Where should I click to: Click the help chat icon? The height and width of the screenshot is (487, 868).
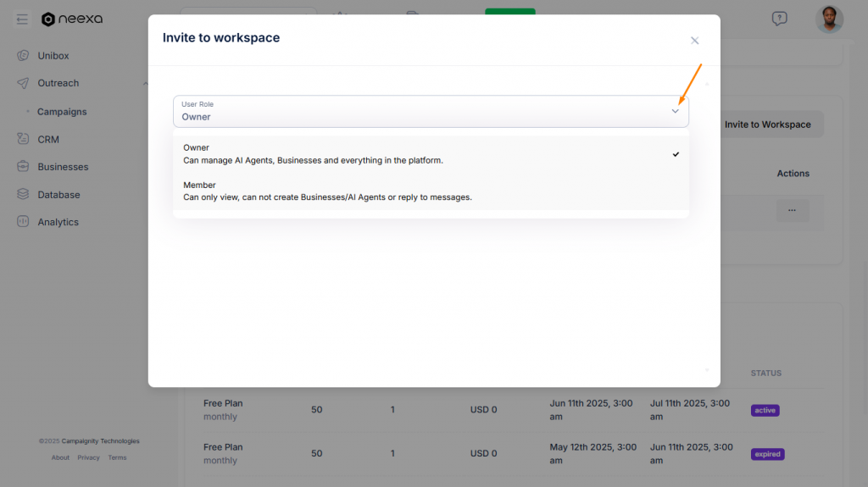(780, 19)
